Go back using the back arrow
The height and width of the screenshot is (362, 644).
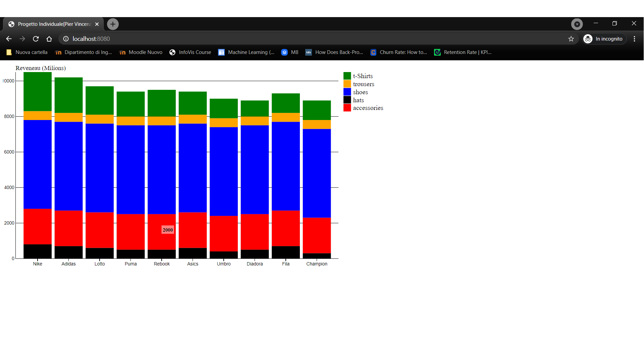point(9,39)
